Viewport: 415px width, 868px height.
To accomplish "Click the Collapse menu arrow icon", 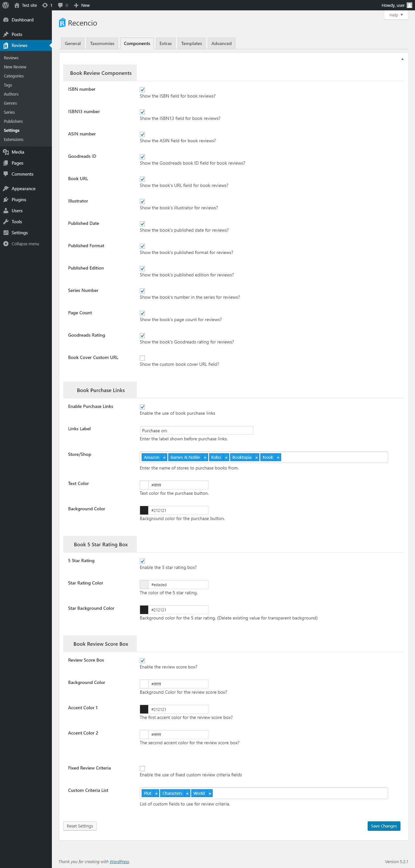I will pos(6,244).
